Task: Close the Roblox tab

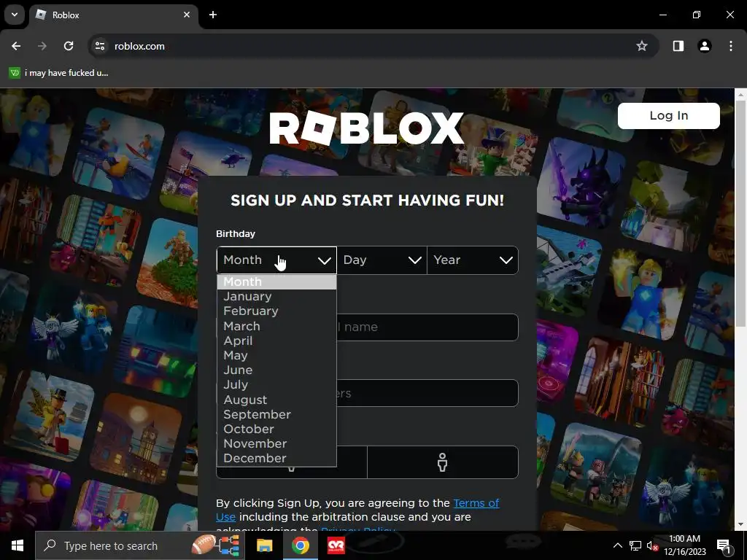Action: (x=187, y=15)
